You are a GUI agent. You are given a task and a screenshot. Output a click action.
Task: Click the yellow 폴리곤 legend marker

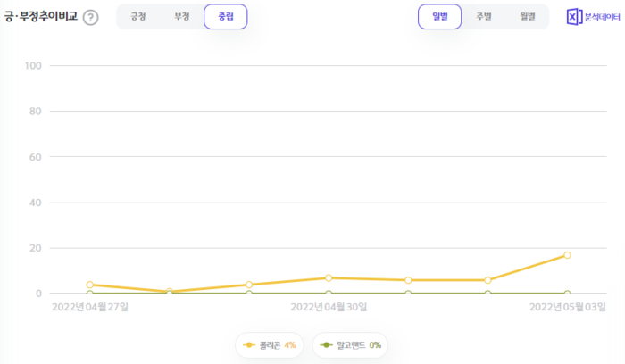[x=249, y=344]
